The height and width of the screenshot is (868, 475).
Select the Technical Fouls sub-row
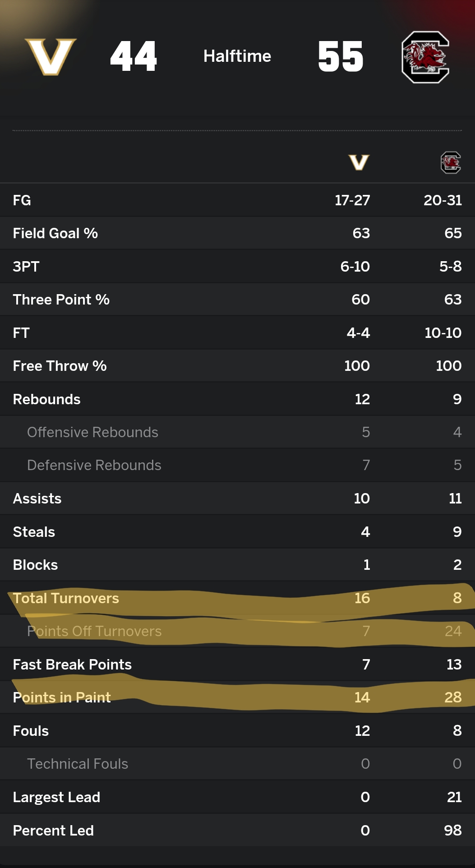[78, 764]
